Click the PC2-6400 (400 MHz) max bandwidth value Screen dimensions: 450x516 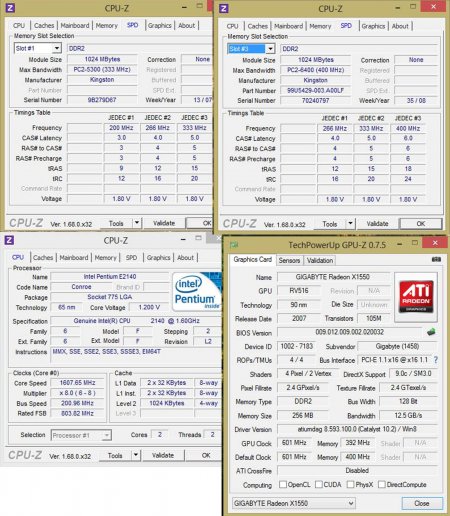pyautogui.click(x=315, y=70)
